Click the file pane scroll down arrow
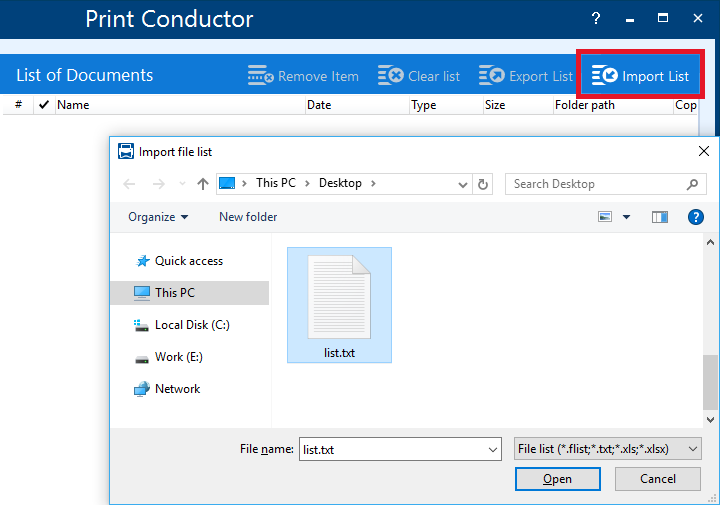This screenshot has height=505, width=720. pos(710,420)
